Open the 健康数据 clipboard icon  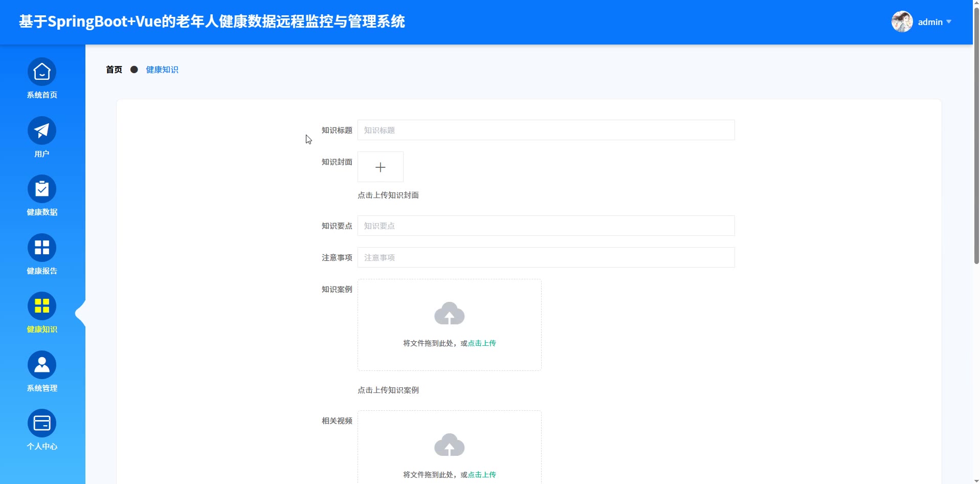(42, 189)
